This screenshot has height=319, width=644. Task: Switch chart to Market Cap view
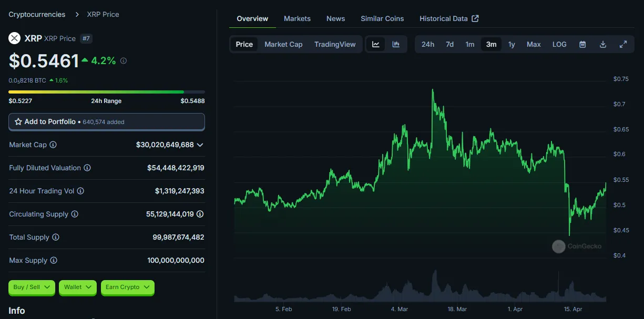point(283,44)
